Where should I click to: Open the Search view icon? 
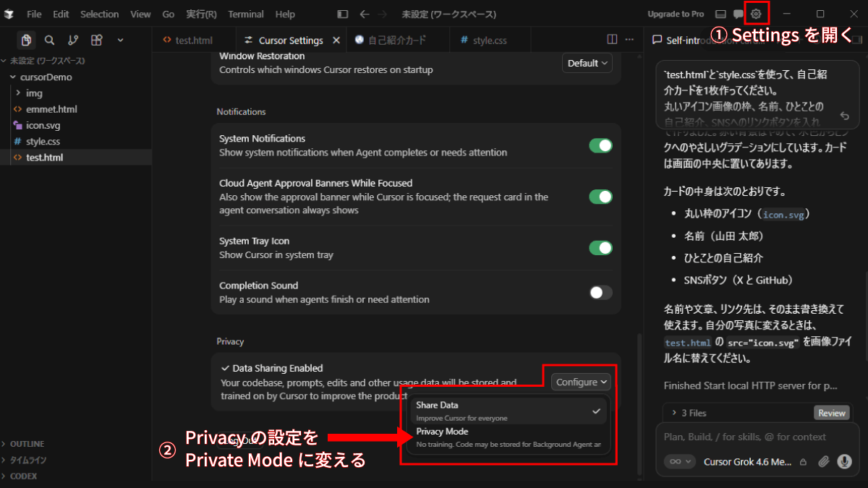49,40
